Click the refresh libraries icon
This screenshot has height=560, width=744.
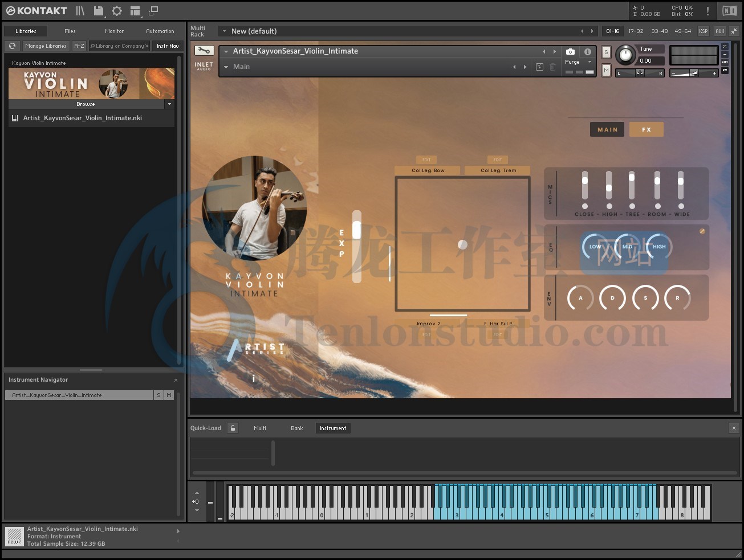[x=12, y=46]
